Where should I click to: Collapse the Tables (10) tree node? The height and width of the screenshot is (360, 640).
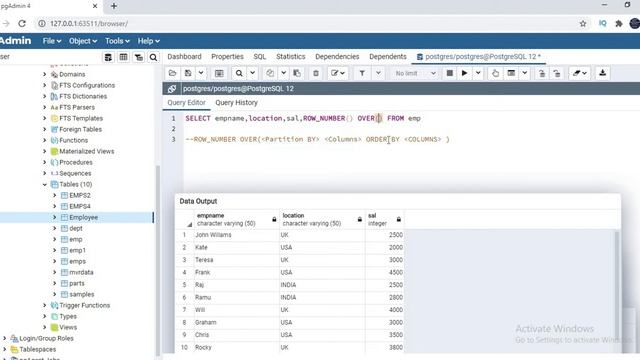pos(44,184)
